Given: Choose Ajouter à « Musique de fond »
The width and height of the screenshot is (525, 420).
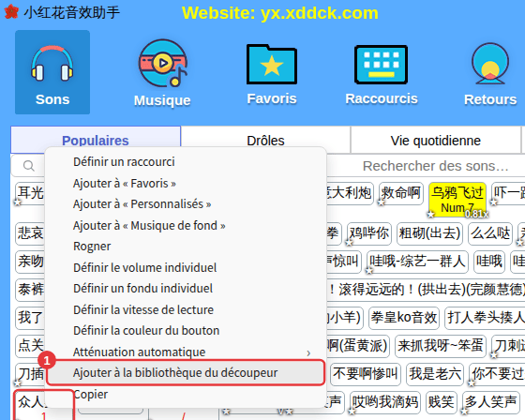Looking at the screenshot, I should tap(186, 225).
